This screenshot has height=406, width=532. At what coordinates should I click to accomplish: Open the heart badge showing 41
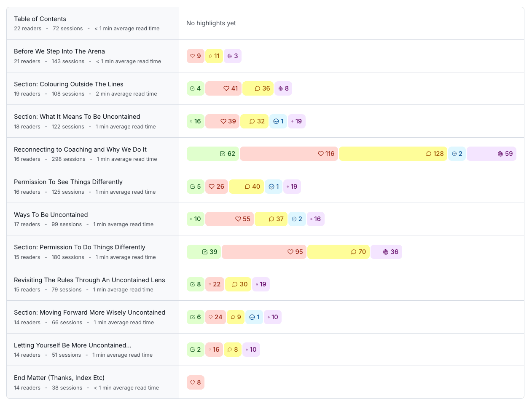(x=223, y=88)
